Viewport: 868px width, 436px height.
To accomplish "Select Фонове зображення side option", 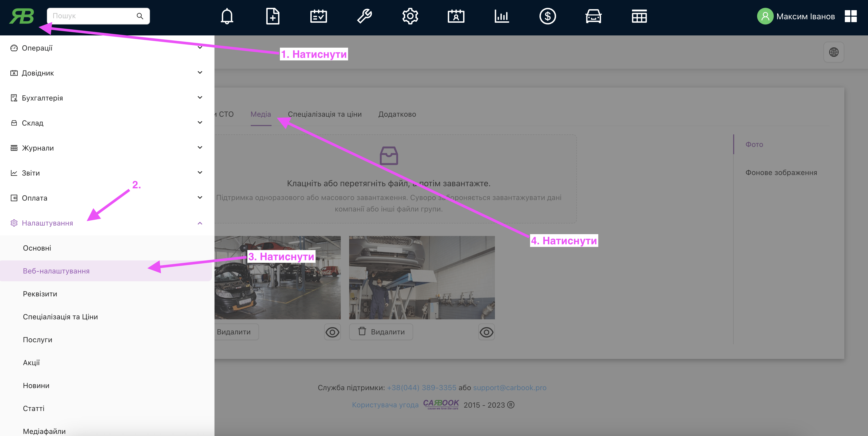I will 781,173.
